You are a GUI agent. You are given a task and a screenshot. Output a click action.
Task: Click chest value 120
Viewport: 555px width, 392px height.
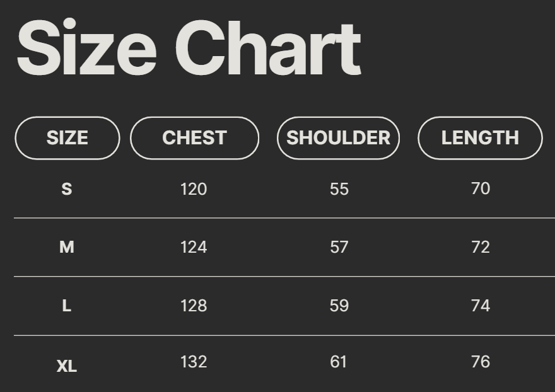194,189
